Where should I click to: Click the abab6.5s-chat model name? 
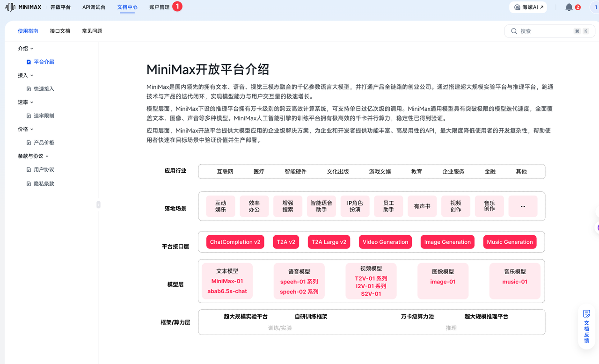click(227, 291)
